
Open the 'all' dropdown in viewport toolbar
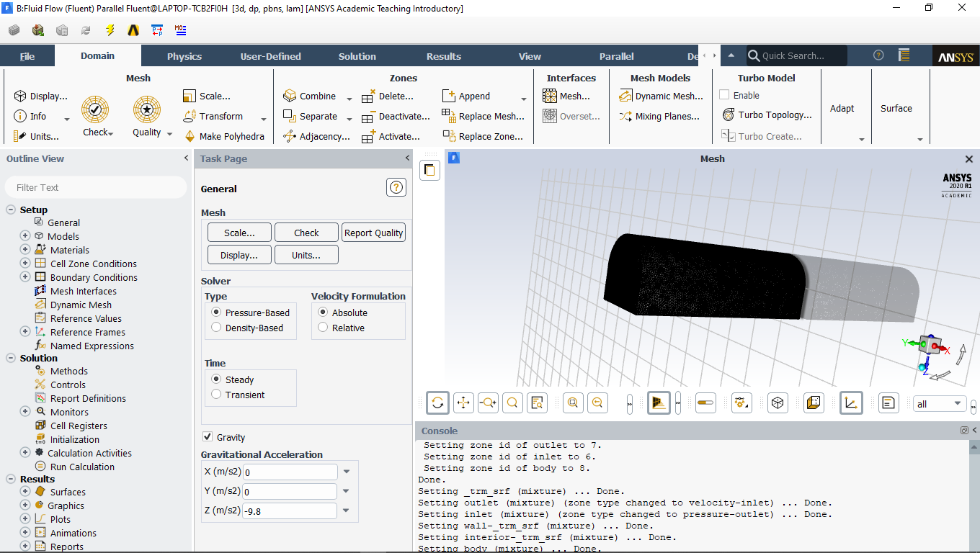pos(939,404)
